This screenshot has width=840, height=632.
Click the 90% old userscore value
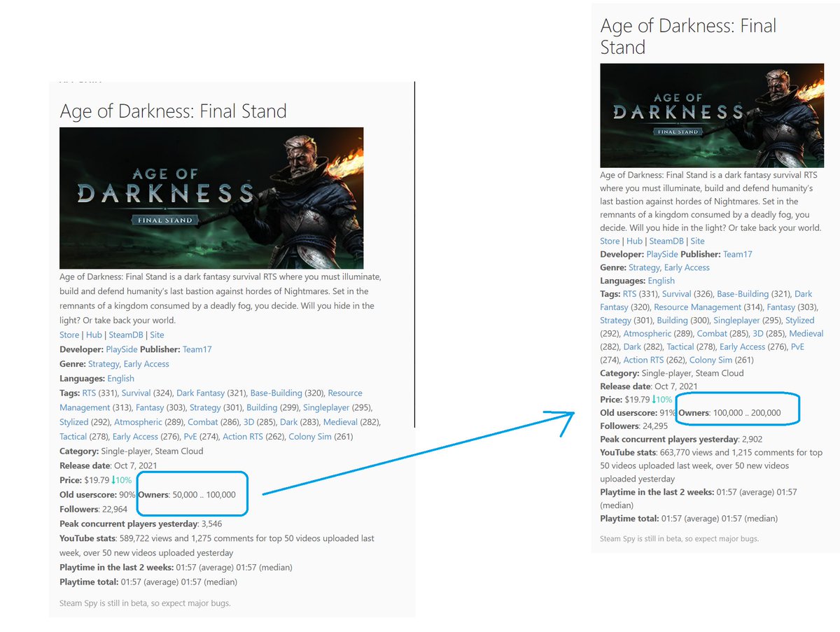click(x=127, y=495)
